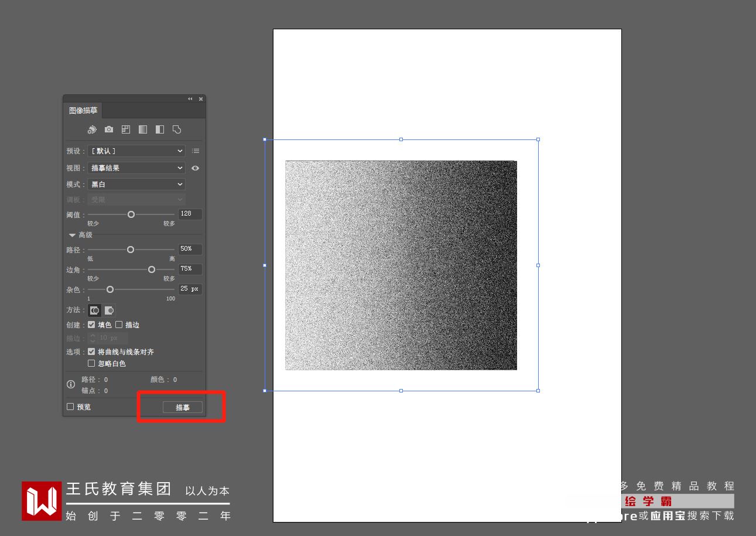Choose the abutting paths method icon
Image resolution: width=756 pixels, height=536 pixels.
click(x=94, y=310)
